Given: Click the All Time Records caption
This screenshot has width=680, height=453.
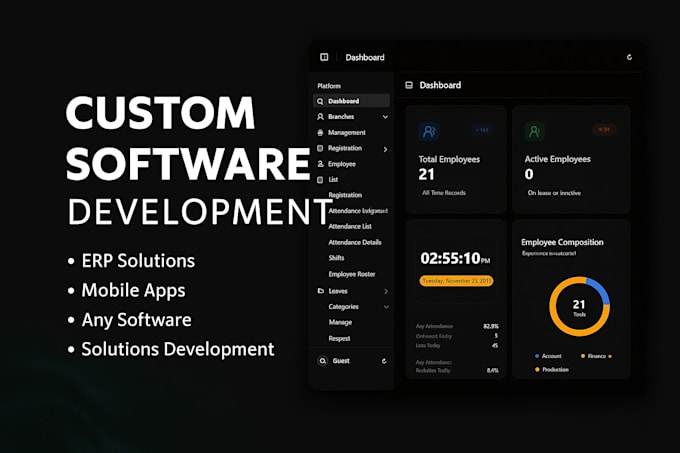Looking at the screenshot, I should (x=444, y=193).
